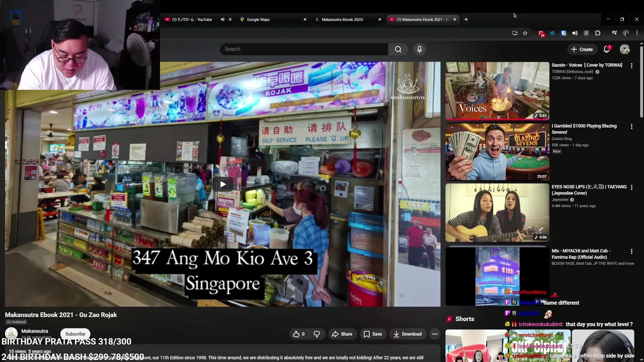Share the video using the Share button
Viewport: 644px width, 362px height.
342,334
